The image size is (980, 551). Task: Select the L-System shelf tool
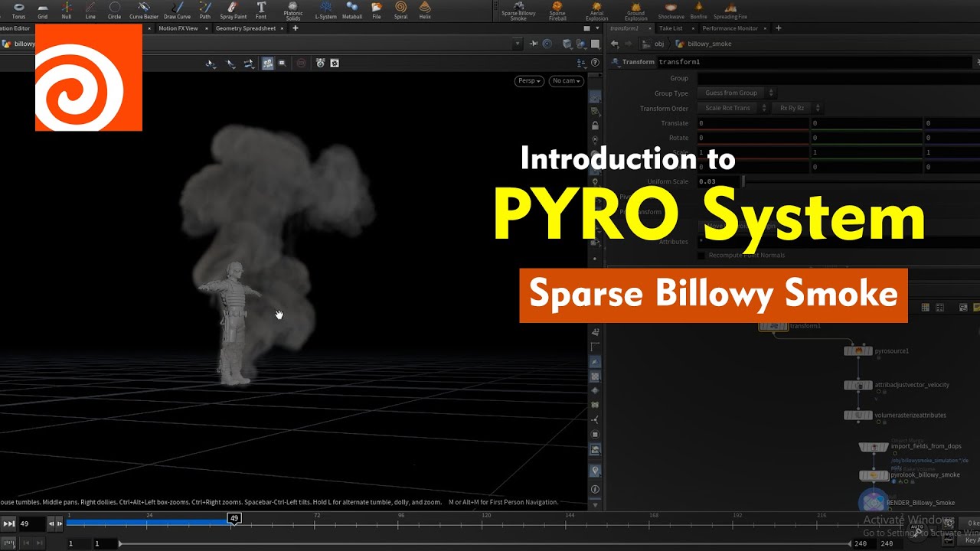(325, 10)
